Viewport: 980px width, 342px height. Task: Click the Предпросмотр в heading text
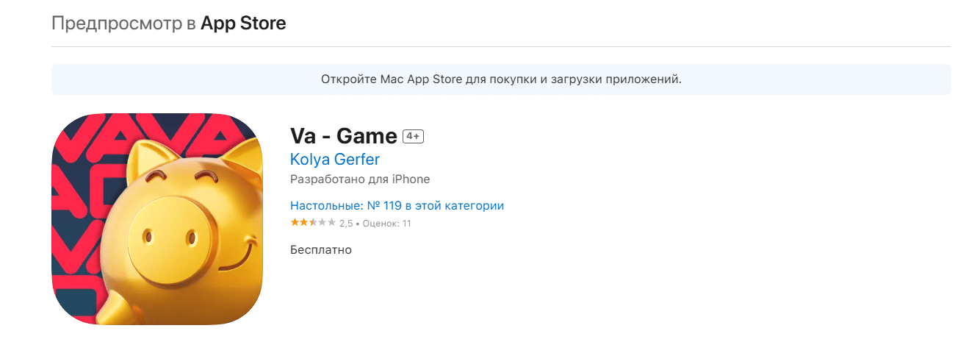click(123, 23)
